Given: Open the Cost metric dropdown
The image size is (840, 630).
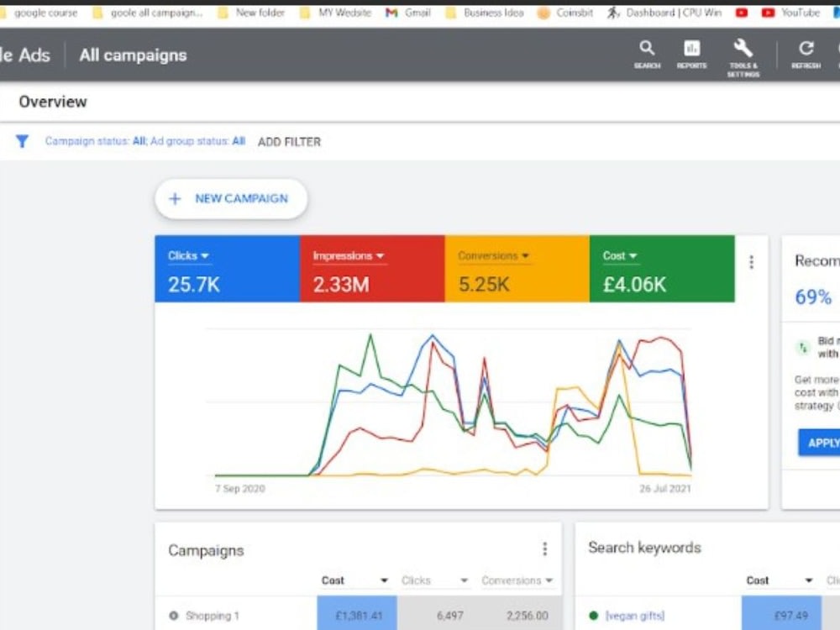Looking at the screenshot, I should coord(620,256).
